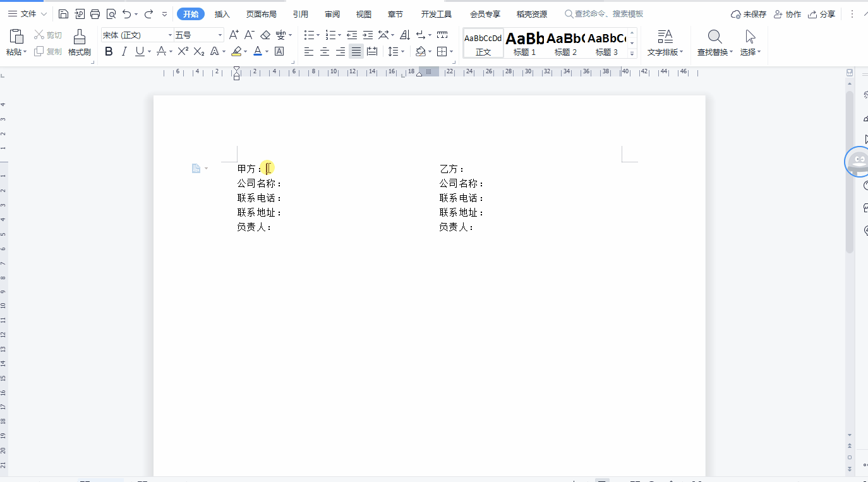This screenshot has width=868, height=482.
Task: Click the 分享 share button
Action: coord(821,14)
